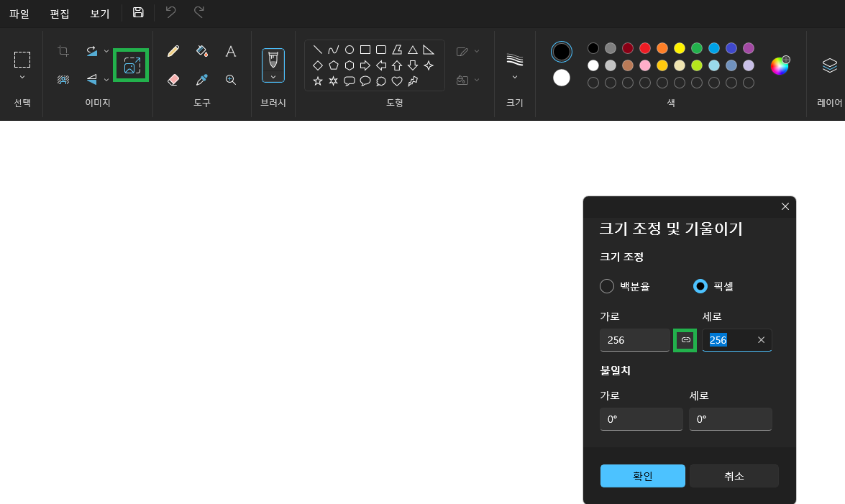Choose the five-point star shape
This screenshot has height=504, width=845.
tap(317, 81)
